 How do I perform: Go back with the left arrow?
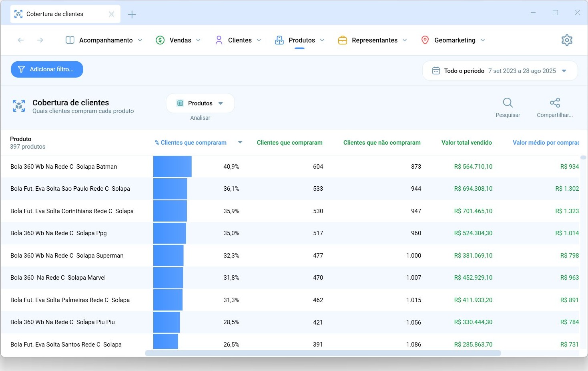pos(21,40)
